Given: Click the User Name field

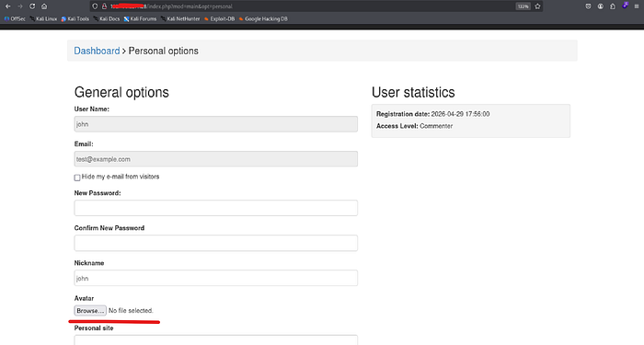Looking at the screenshot, I should pos(216,124).
